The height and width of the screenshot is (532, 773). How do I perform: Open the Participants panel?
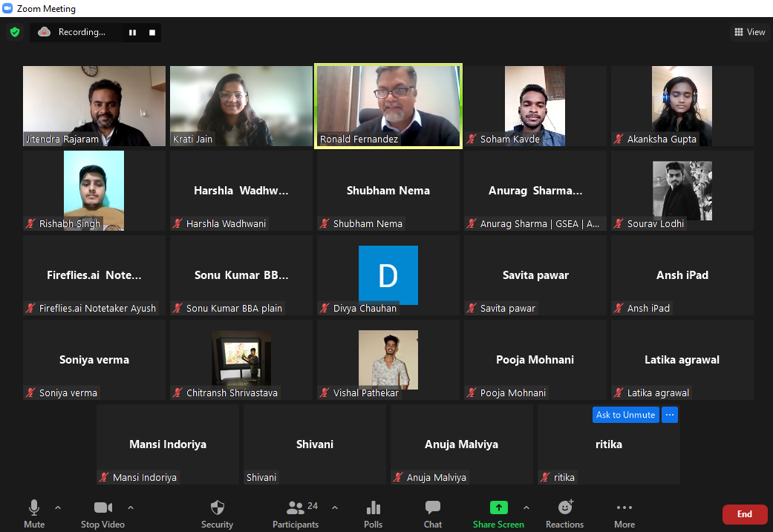[296, 513]
